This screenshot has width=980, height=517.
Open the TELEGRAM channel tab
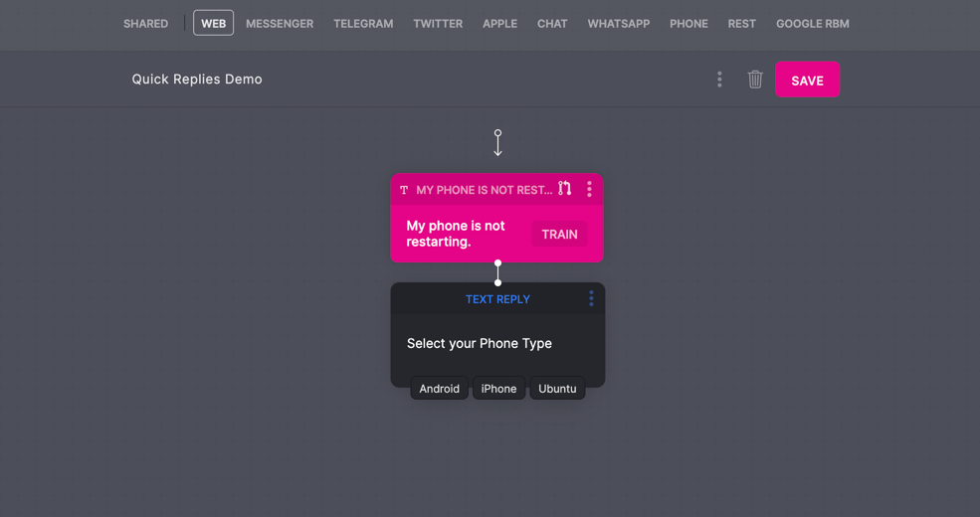363,24
